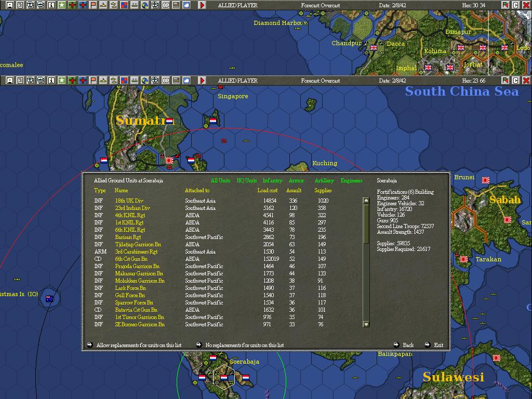Click OP icon in Hex: 30 34 toolbar
532x399 pixels.
[166, 5]
